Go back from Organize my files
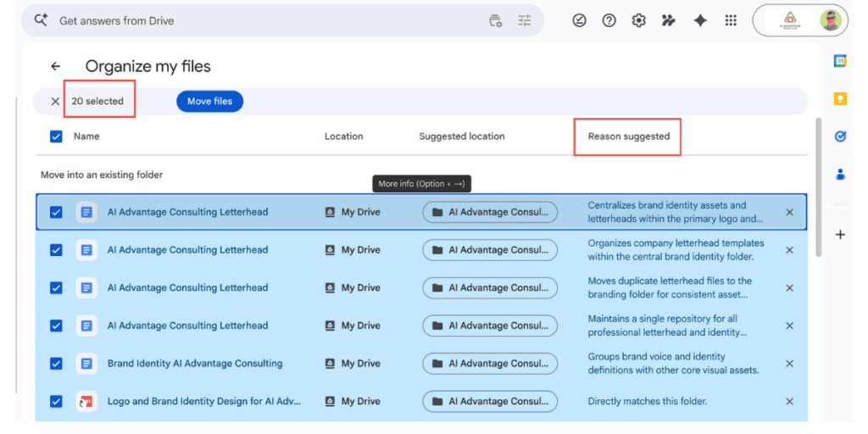Image resolution: width=868 pixels, height=434 pixels. coord(55,66)
